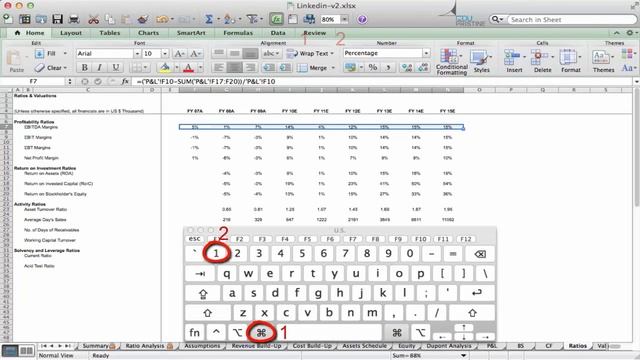Save the workbook with the floppy disk icon
Screen dimensions: 640x360
point(57,19)
